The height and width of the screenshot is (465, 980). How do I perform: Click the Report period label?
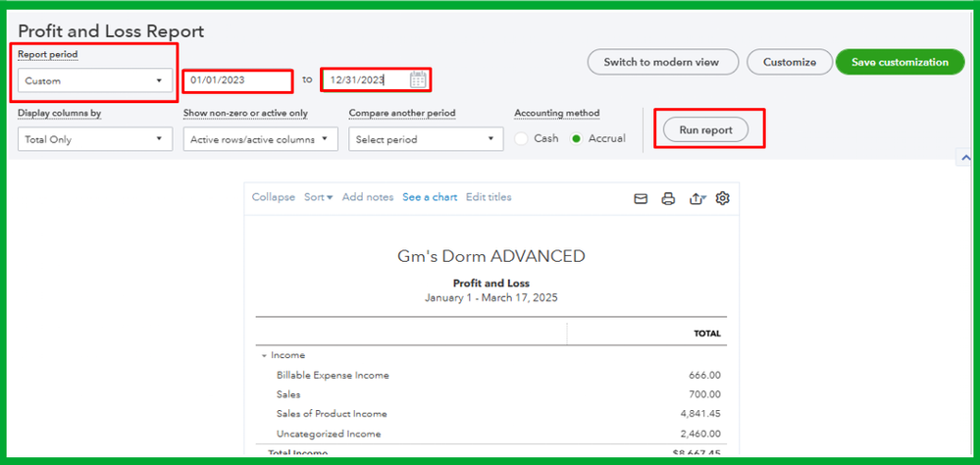[47, 54]
